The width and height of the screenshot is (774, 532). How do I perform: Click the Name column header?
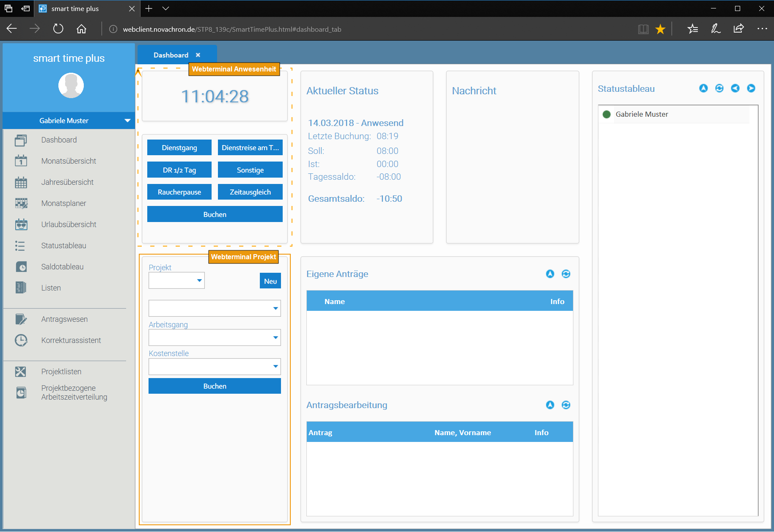[x=334, y=302]
